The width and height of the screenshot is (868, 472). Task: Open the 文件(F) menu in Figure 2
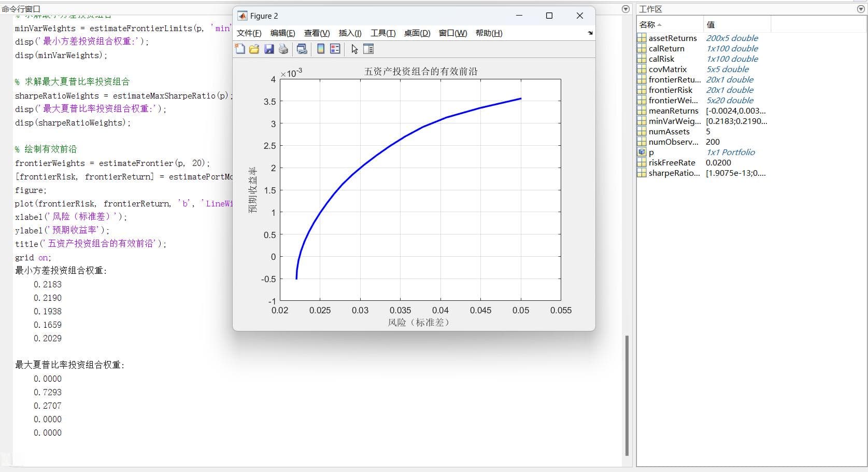pyautogui.click(x=249, y=33)
